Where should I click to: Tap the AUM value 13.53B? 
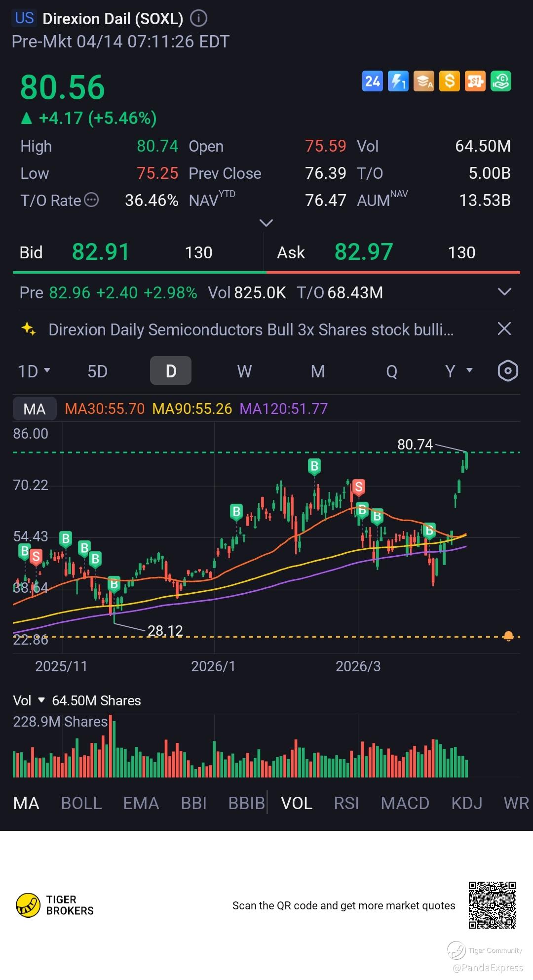coord(485,200)
